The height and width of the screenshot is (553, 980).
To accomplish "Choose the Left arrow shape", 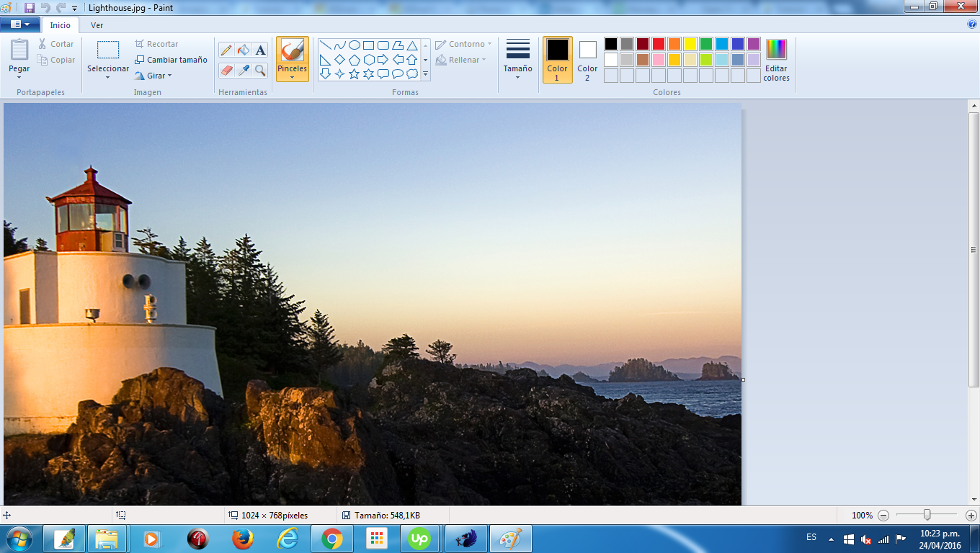I will tap(398, 60).
